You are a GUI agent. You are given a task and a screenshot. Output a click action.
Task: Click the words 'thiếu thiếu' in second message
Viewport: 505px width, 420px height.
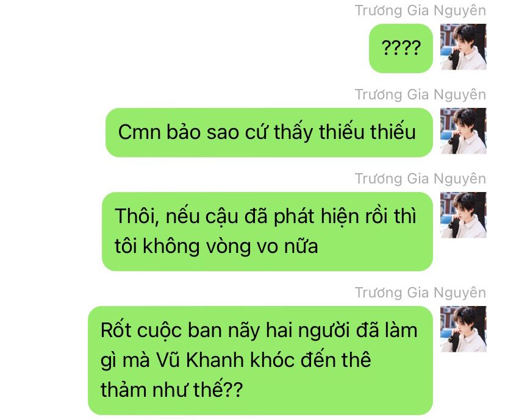367,132
